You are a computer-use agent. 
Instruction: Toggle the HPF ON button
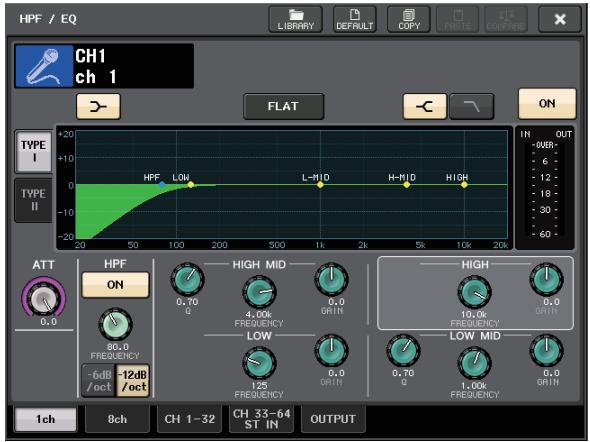115,285
